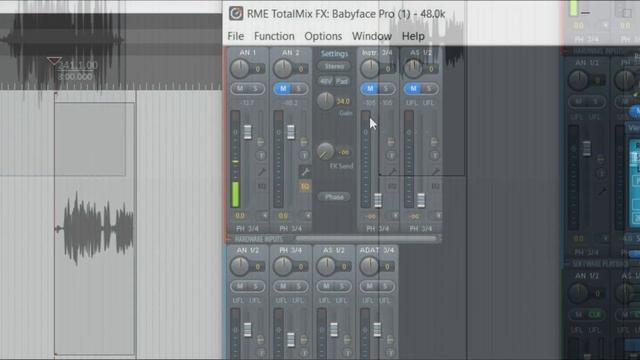Screen dimensions: 640x360
Task: Click the stereo link icon on AN 2
Action: point(304,142)
